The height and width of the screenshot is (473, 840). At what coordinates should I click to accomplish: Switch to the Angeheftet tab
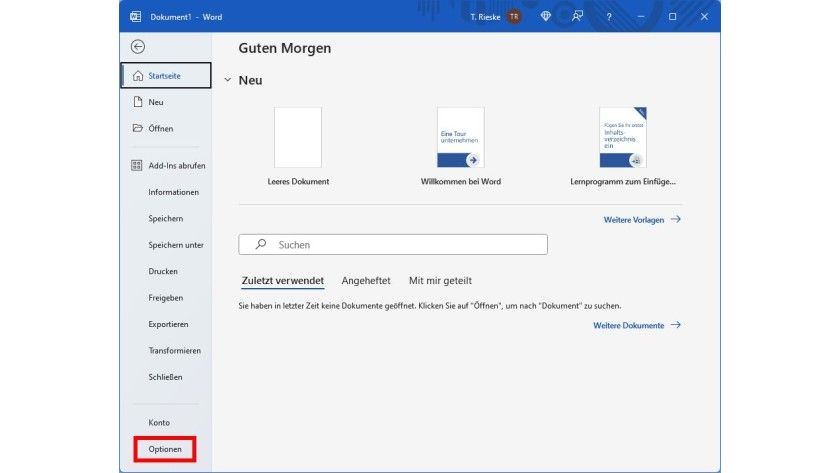coord(365,281)
